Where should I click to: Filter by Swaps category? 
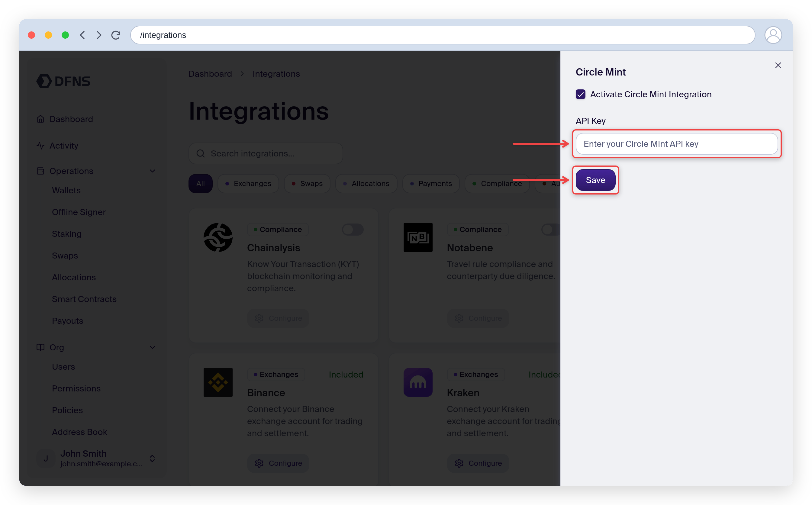[x=307, y=184]
